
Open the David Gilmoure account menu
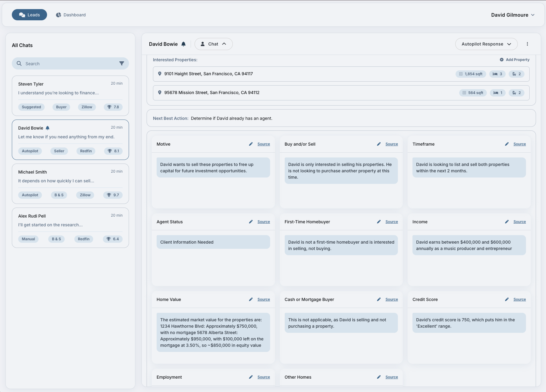(x=513, y=15)
